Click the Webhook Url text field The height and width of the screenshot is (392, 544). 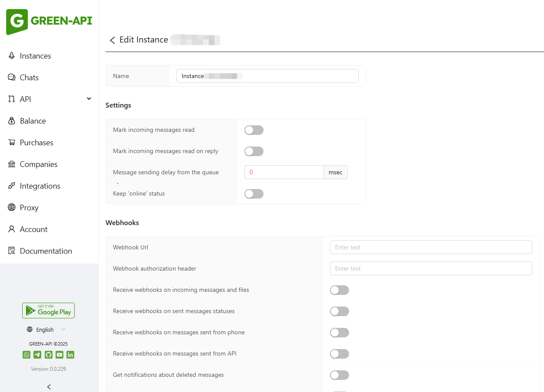[x=431, y=247]
